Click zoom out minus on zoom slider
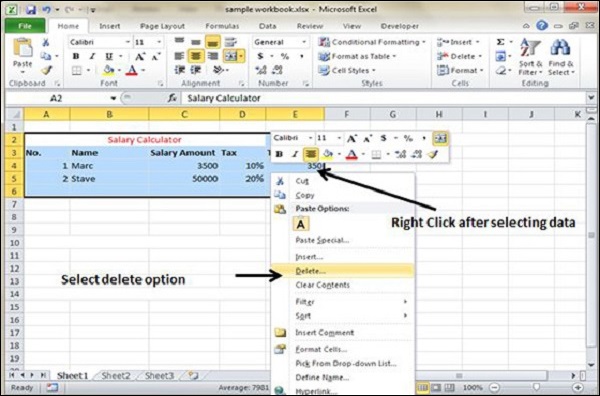Viewport: 600px width, 396px height. point(494,388)
